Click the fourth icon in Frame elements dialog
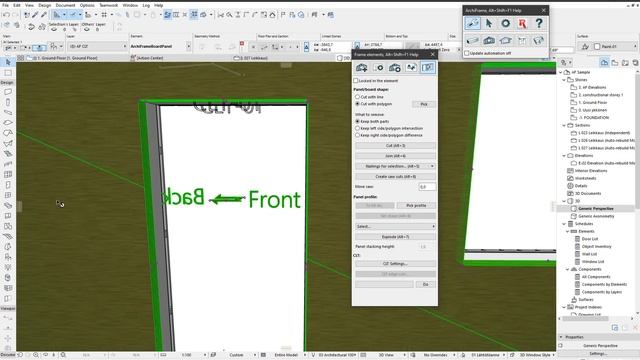 pos(411,67)
